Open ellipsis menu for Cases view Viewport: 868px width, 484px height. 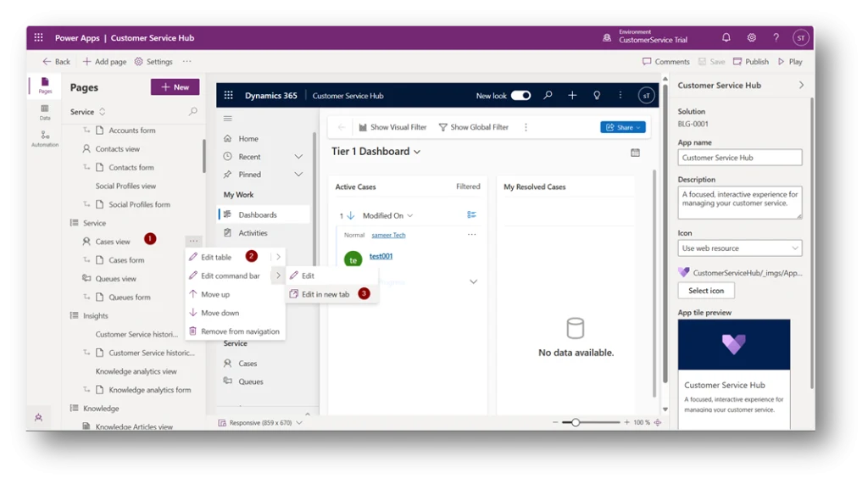[x=193, y=241]
